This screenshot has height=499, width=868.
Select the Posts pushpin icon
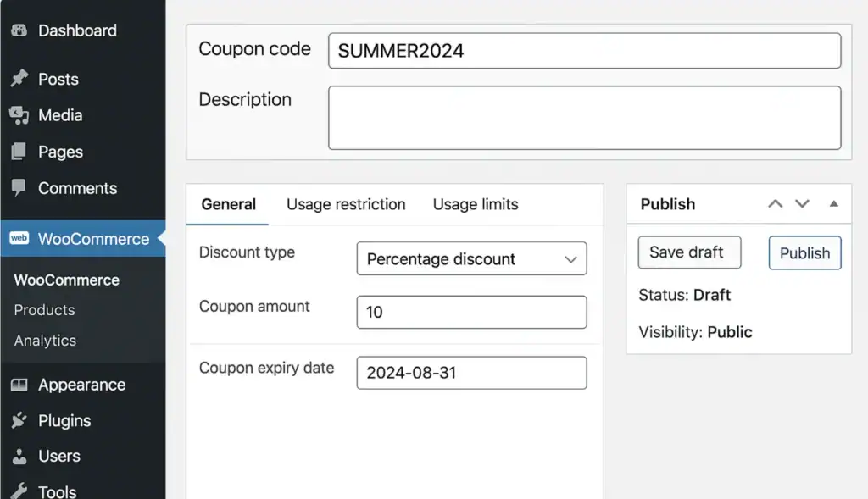19,79
